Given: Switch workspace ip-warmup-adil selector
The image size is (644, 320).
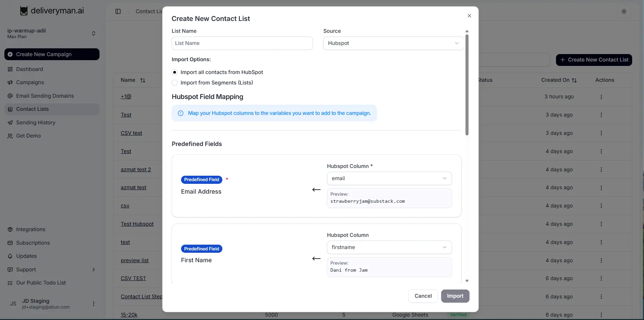Looking at the screenshot, I should 94,33.
